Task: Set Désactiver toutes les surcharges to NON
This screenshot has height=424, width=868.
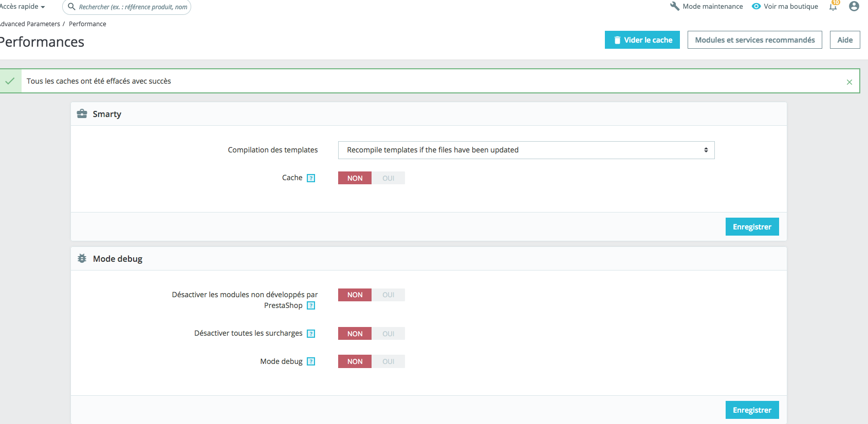Action: (x=355, y=334)
